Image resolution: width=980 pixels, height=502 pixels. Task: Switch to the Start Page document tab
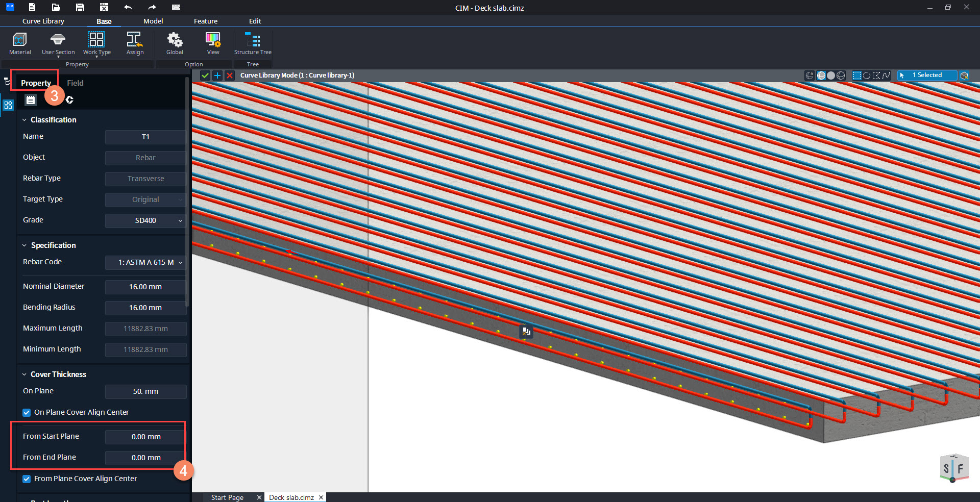click(x=227, y=497)
